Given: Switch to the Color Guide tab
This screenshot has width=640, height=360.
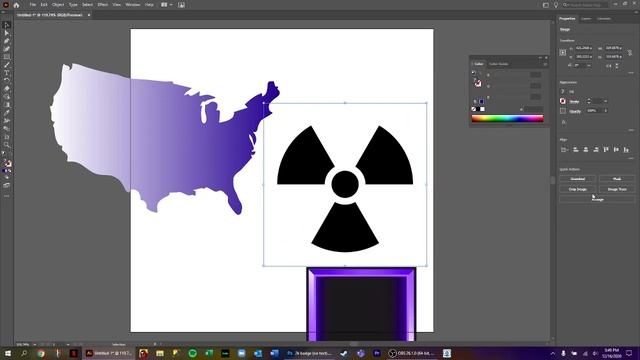Looking at the screenshot, I should tap(498, 64).
